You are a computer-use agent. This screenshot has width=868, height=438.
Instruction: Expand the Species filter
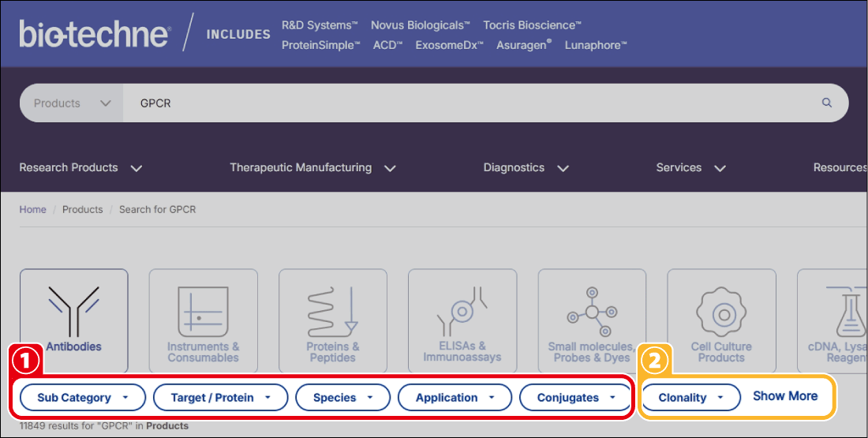pyautogui.click(x=342, y=398)
